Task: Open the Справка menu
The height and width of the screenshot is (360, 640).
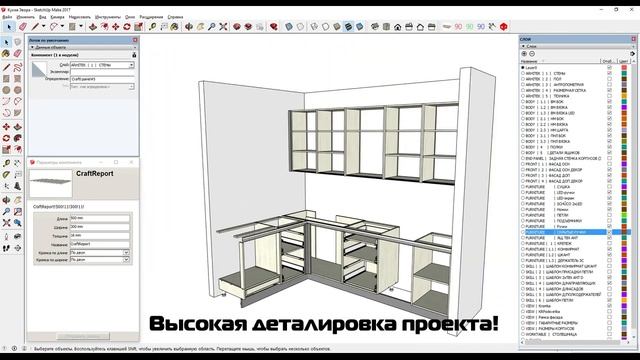Action: point(176,17)
